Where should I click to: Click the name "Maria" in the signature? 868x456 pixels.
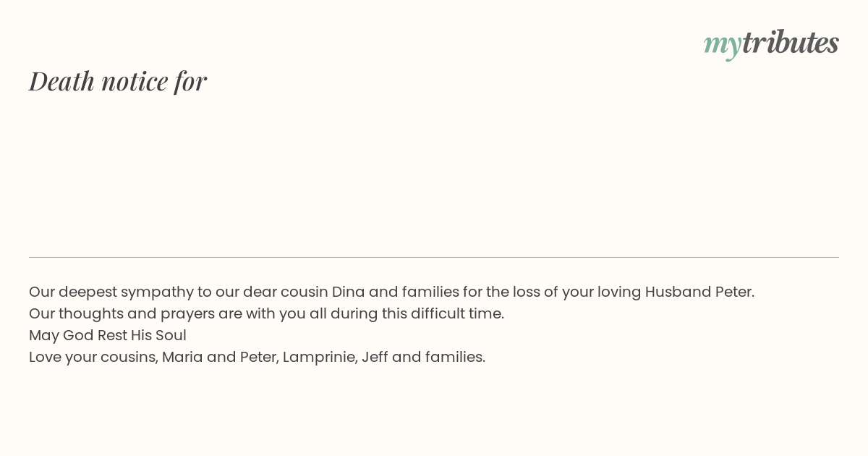point(182,357)
